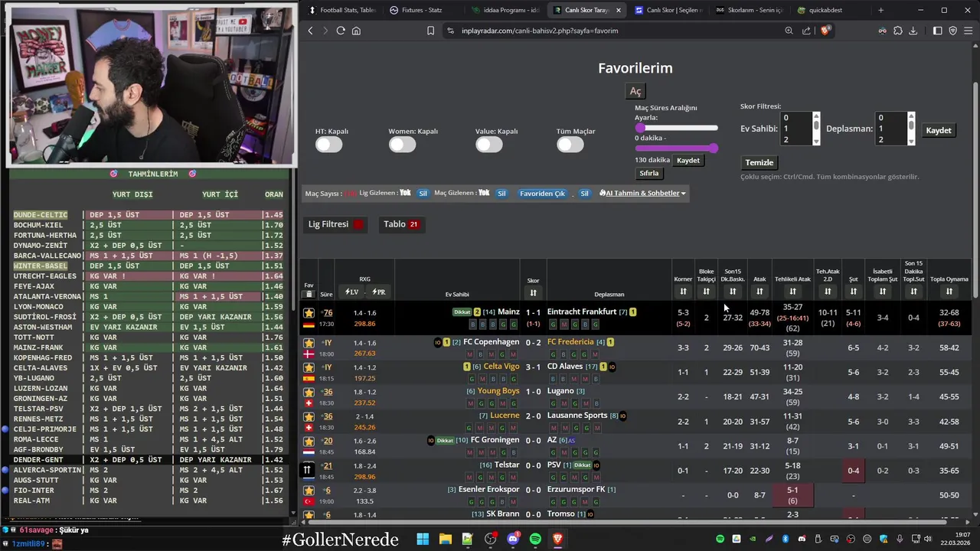The image size is (980, 551).
Task: Sort by Tehlikeli Atak column
Action: click(x=792, y=292)
